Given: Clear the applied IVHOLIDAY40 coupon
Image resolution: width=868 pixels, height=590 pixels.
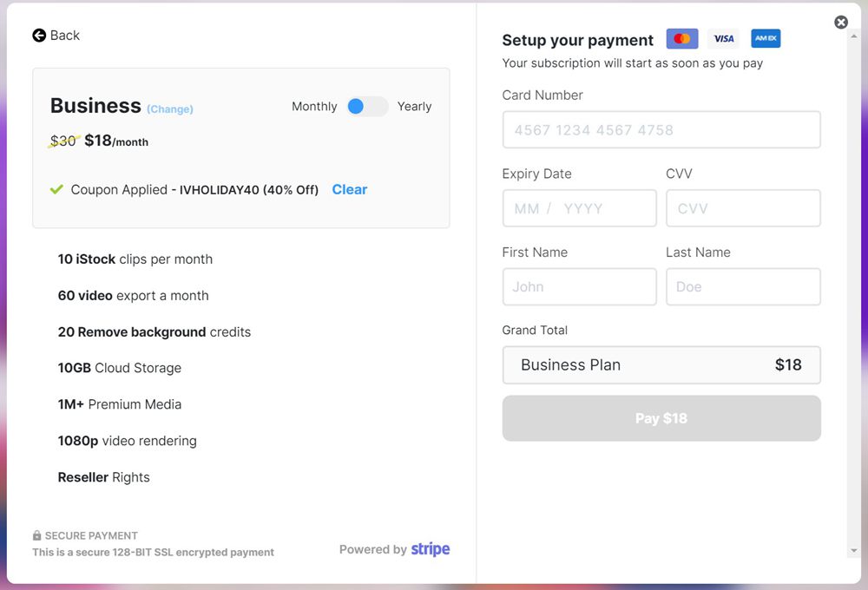Looking at the screenshot, I should pos(349,189).
